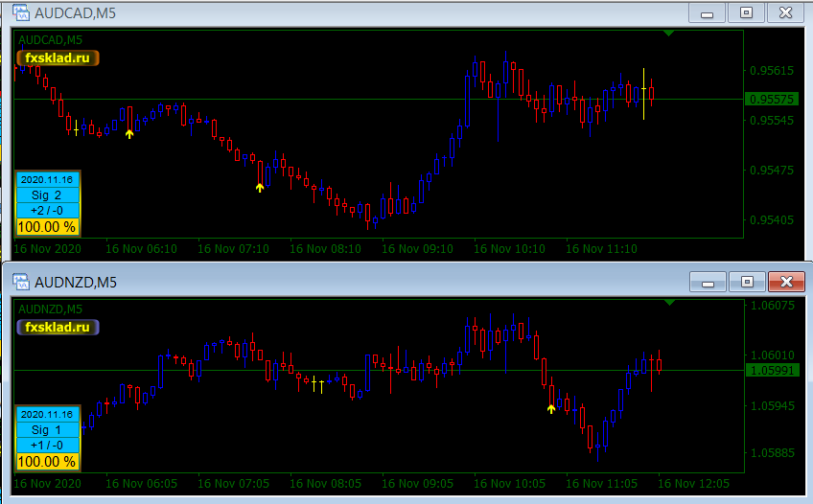
Task: Maximize the AUDNZD,M5 chart window
Action: (x=747, y=282)
